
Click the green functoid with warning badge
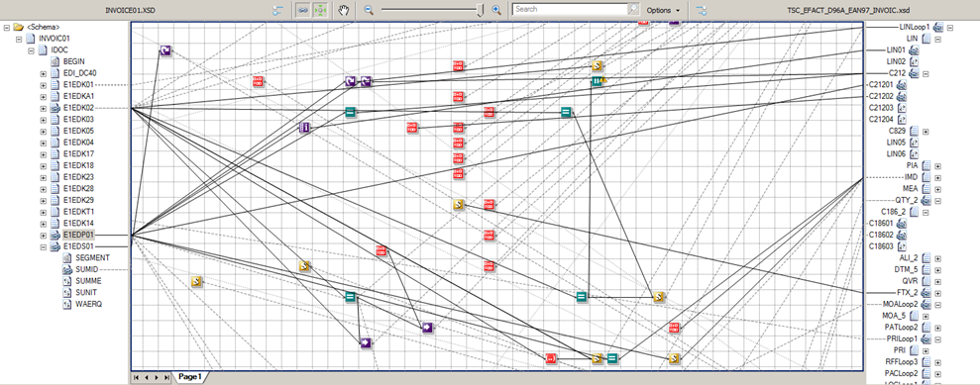pos(599,81)
